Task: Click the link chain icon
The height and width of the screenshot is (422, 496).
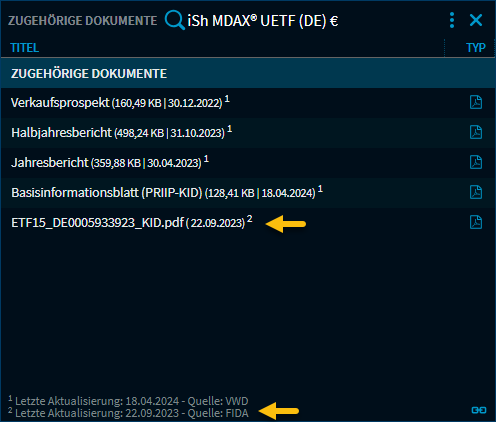Action: pos(479,410)
